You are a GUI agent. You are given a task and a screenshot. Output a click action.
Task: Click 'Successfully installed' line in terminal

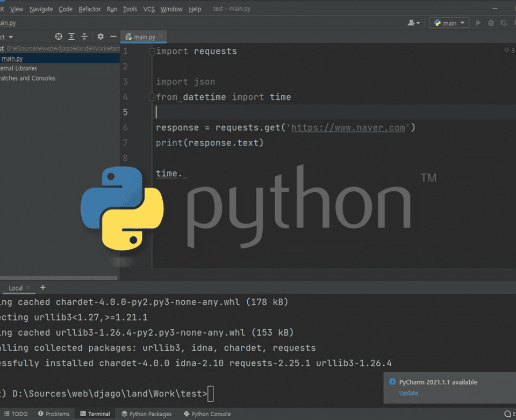(196, 363)
